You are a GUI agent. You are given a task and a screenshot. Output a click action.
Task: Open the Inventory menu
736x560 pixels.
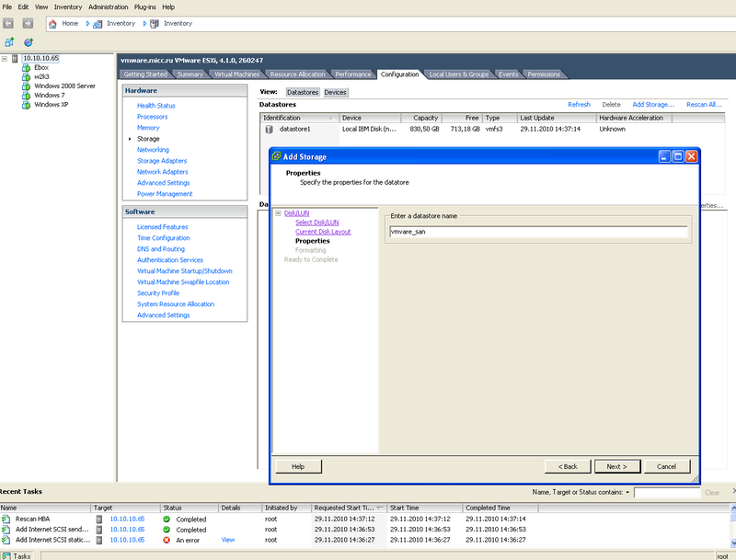[x=68, y=7]
